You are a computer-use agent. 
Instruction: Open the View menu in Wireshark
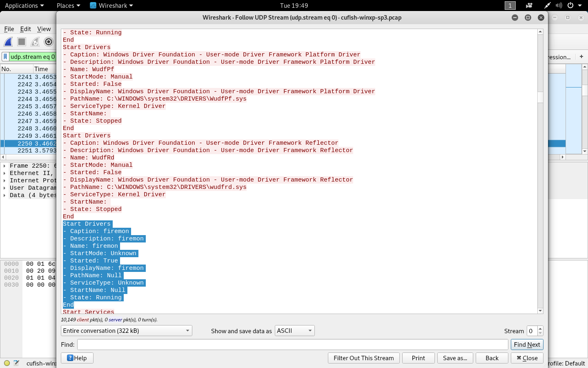coord(44,29)
